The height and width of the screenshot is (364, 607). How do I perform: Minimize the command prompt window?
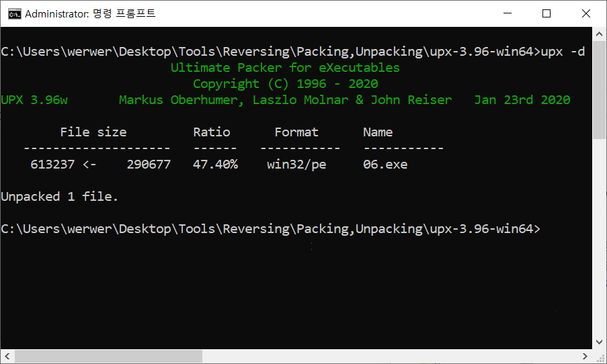click(x=508, y=13)
